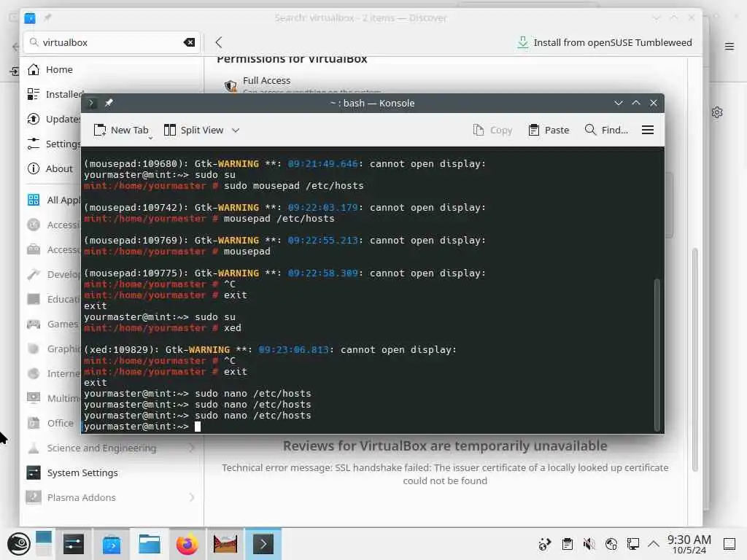This screenshot has height=560, width=747.
Task: Clear the virtualbox search field in Discover
Action: click(x=189, y=42)
